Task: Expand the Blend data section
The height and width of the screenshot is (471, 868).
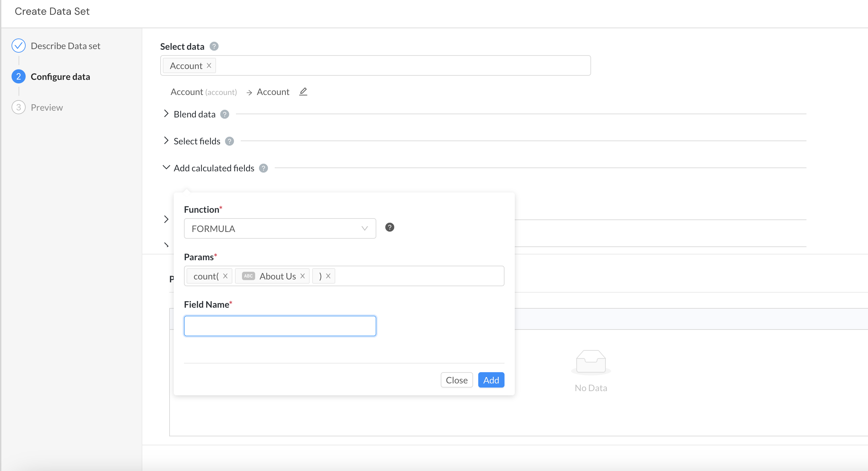Action: [x=166, y=114]
